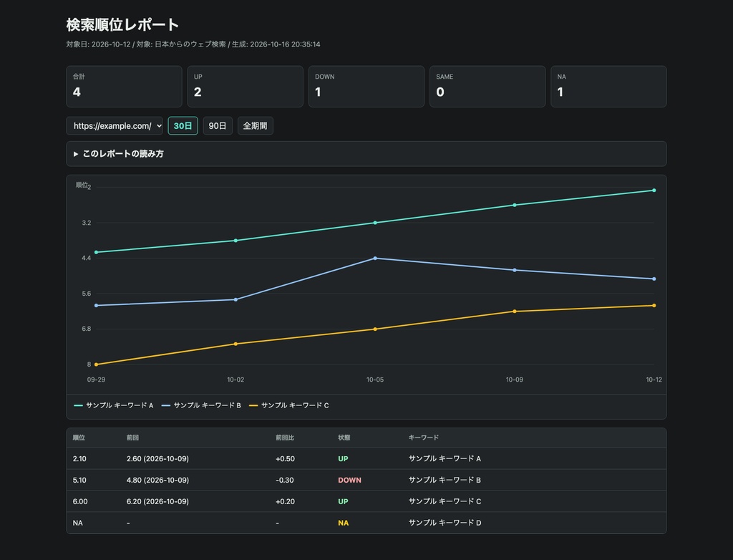The width and height of the screenshot is (733, 560).
Task: Click サンプル キーワード C table cell
Action: [x=445, y=501]
